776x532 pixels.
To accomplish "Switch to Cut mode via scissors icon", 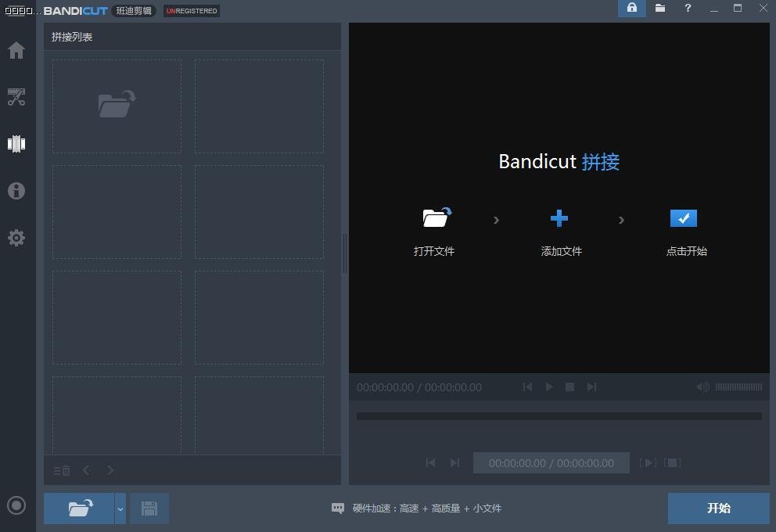I will click(16, 97).
